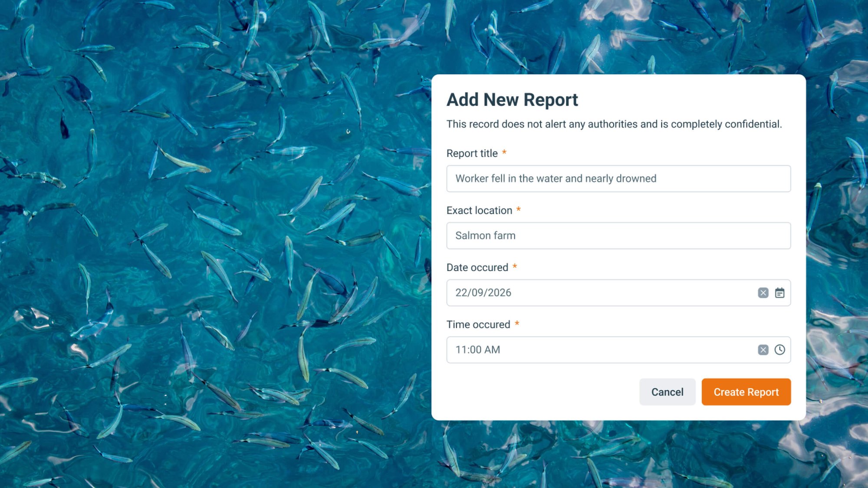This screenshot has height=488, width=868.
Task: Select the date 22/09/2026 field
Action: (x=618, y=293)
